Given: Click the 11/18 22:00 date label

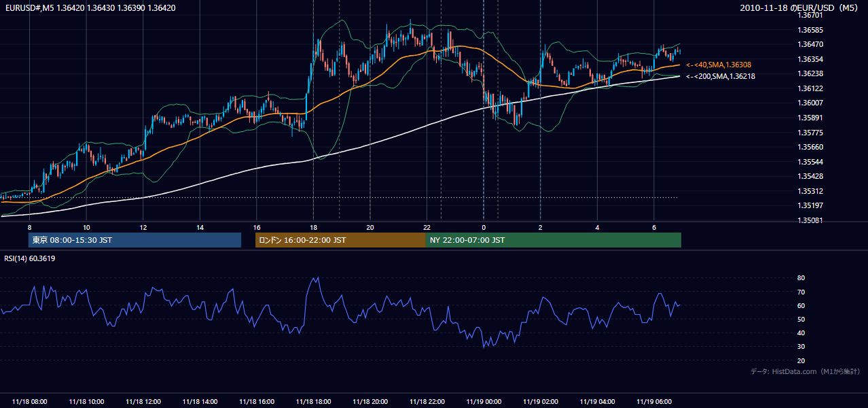Looking at the screenshot, I should coord(427,402).
